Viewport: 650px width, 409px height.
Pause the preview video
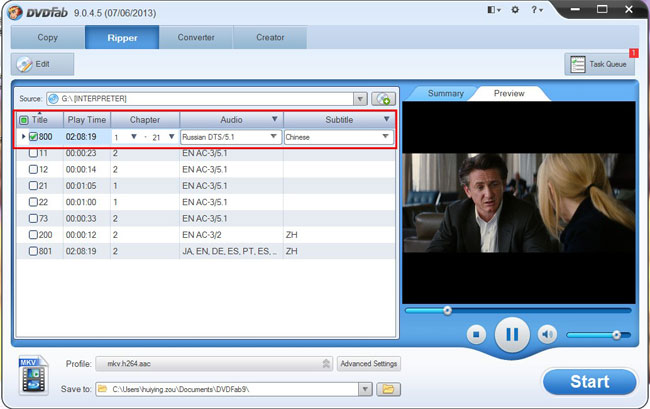click(512, 334)
